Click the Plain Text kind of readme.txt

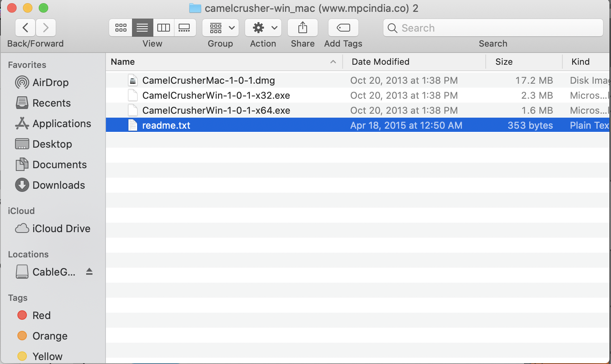click(x=589, y=126)
